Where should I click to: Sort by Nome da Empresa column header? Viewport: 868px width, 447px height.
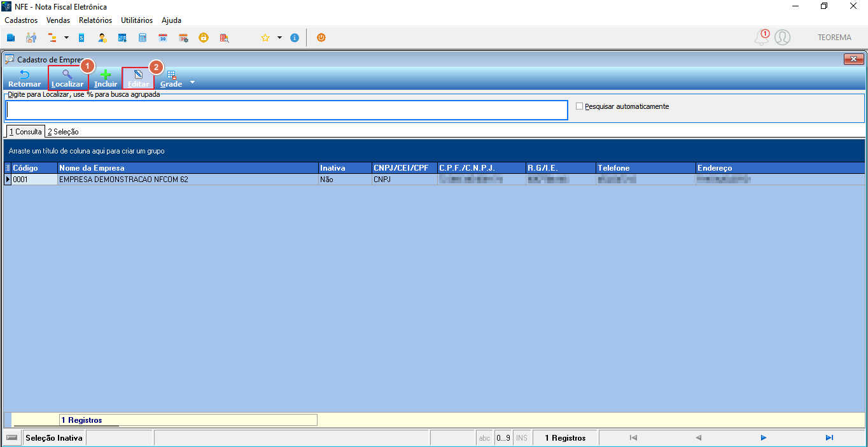188,168
